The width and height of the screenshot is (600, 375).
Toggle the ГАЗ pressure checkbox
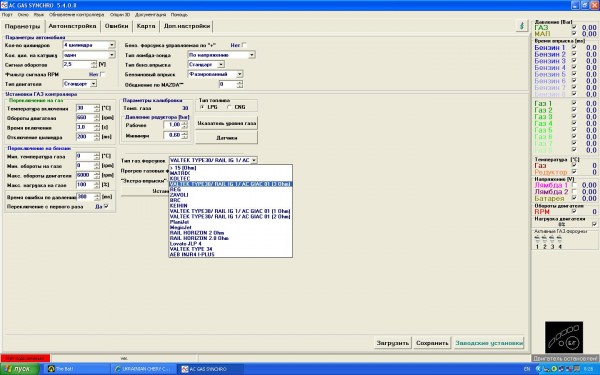[x=574, y=27]
